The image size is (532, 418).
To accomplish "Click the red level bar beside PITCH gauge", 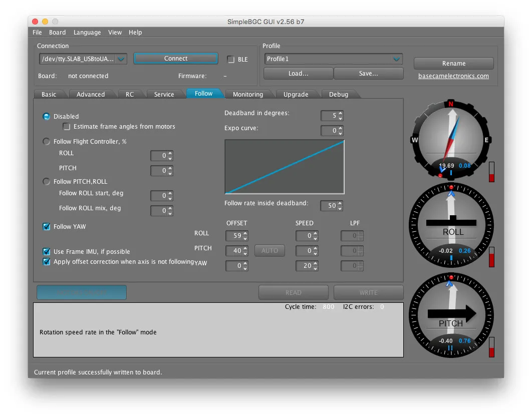I will point(491,347).
